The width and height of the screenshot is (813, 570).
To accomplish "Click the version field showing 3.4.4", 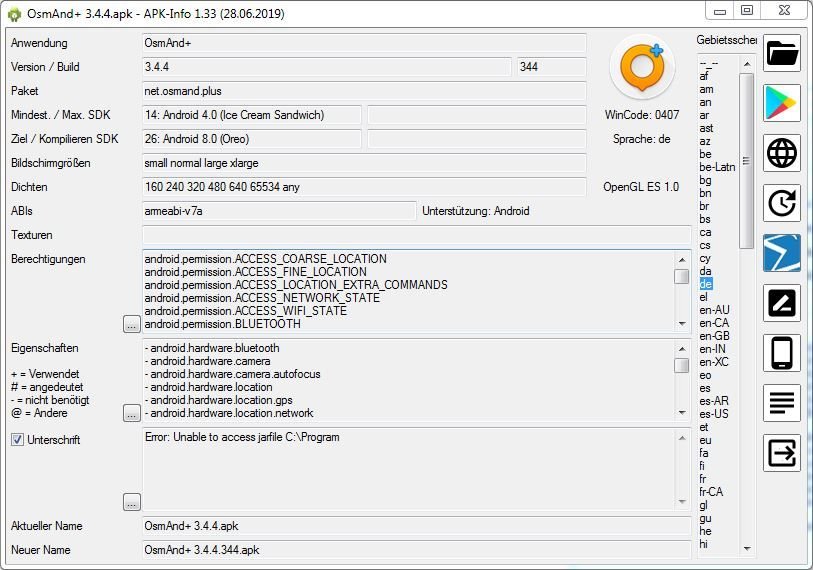I will [327, 67].
